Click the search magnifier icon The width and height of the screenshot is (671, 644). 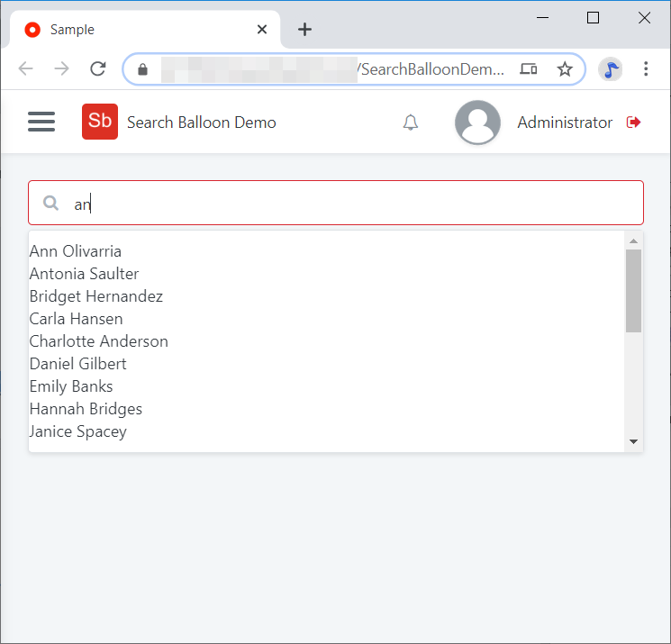pyautogui.click(x=51, y=204)
